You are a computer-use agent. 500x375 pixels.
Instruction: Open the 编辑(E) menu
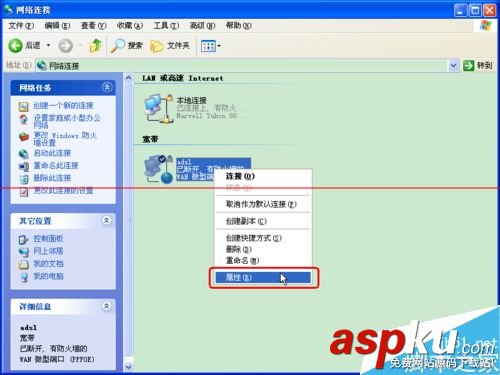tap(57, 26)
